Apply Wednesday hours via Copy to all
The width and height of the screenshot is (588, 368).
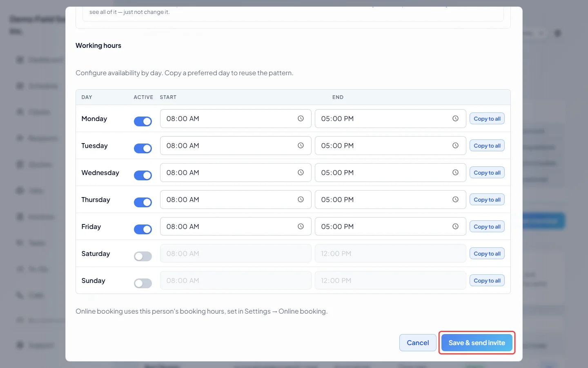point(487,173)
